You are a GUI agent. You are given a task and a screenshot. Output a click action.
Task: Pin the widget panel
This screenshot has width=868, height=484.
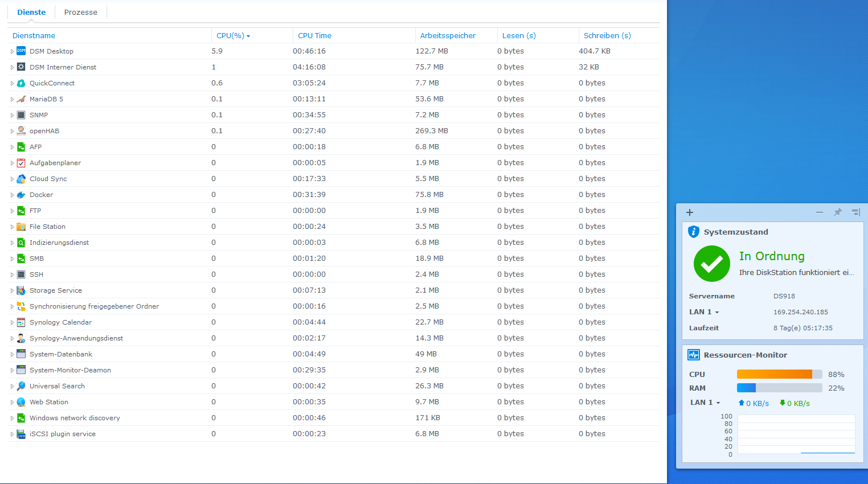point(838,212)
